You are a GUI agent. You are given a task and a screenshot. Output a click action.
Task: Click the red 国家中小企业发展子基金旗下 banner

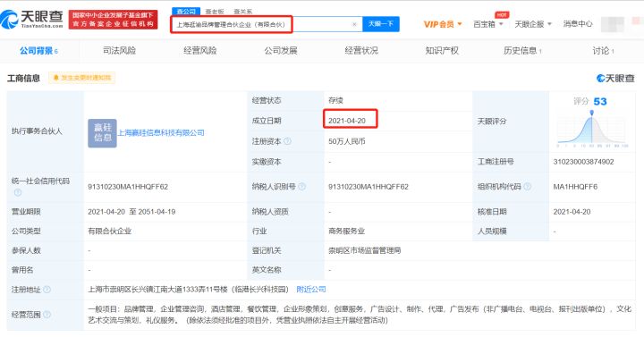tap(113, 20)
